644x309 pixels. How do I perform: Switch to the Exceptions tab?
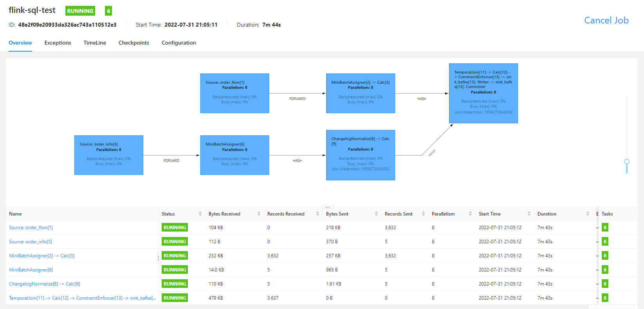point(58,43)
